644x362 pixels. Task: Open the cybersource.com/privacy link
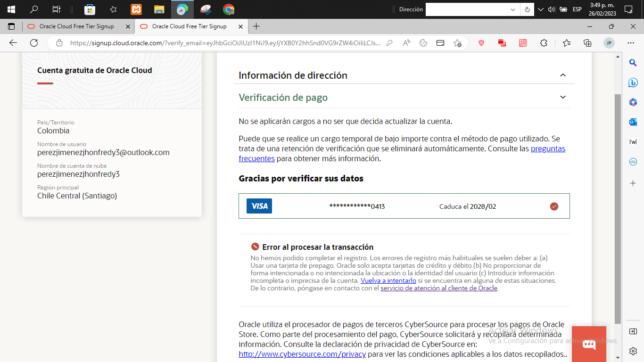pyautogui.click(x=302, y=354)
